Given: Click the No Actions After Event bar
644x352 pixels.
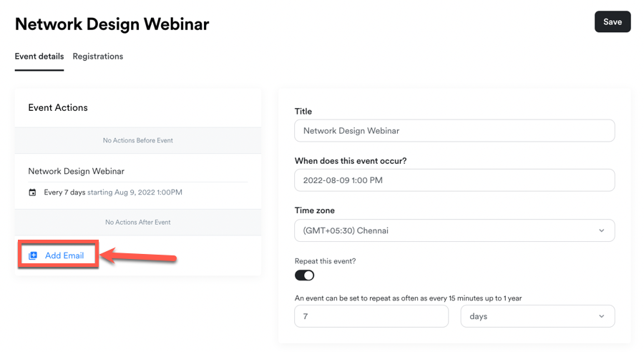Looking at the screenshot, I should [x=137, y=223].
